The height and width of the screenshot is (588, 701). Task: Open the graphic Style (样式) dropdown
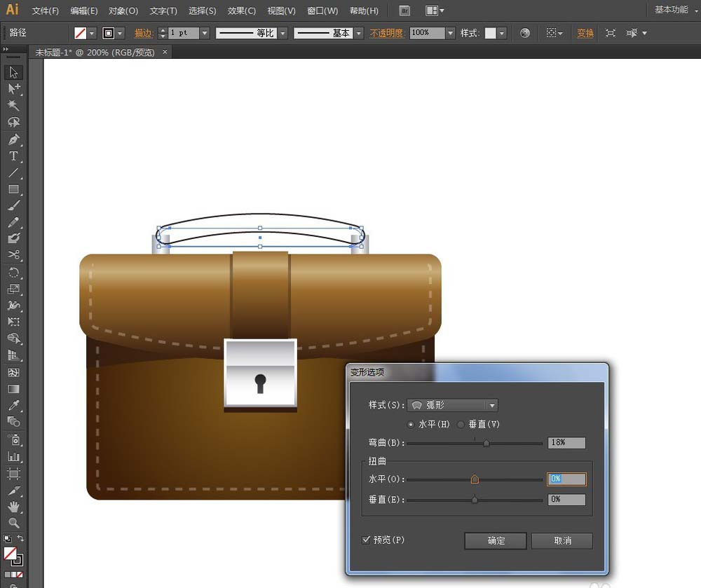click(502, 33)
